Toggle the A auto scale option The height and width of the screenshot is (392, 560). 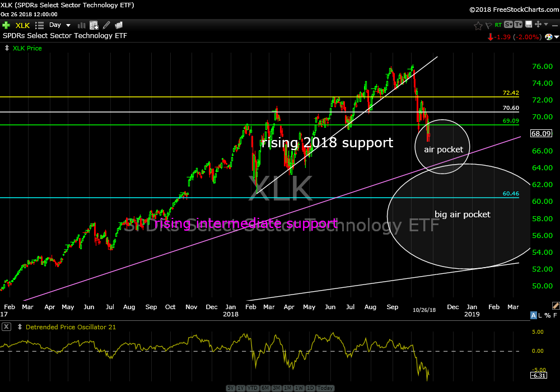pos(534,316)
